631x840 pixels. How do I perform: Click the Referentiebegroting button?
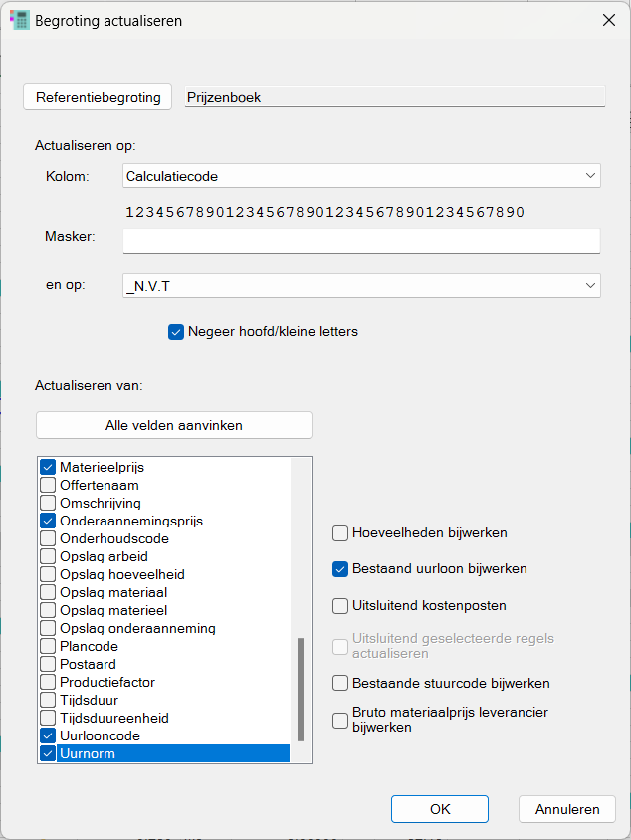(x=98, y=97)
